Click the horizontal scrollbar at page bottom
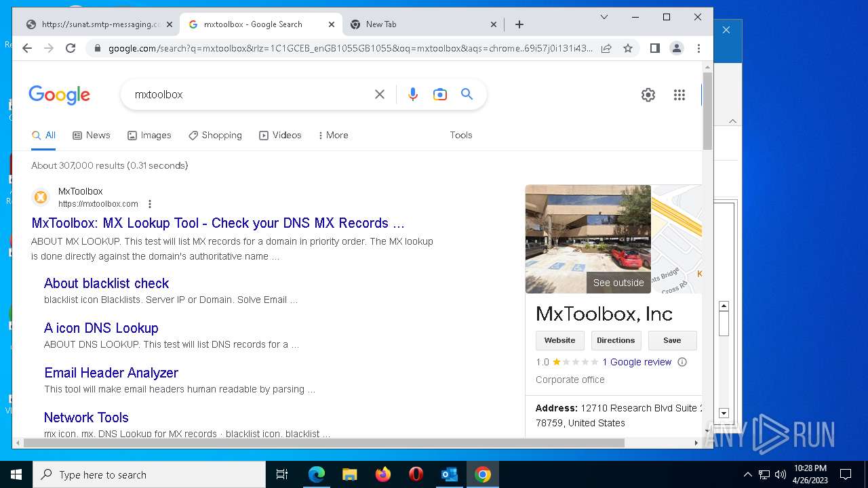 323,443
